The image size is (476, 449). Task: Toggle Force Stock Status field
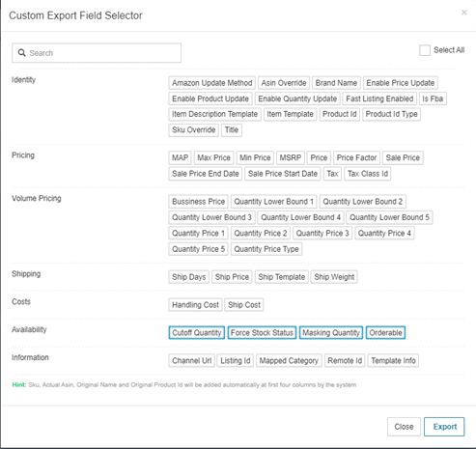(262, 333)
